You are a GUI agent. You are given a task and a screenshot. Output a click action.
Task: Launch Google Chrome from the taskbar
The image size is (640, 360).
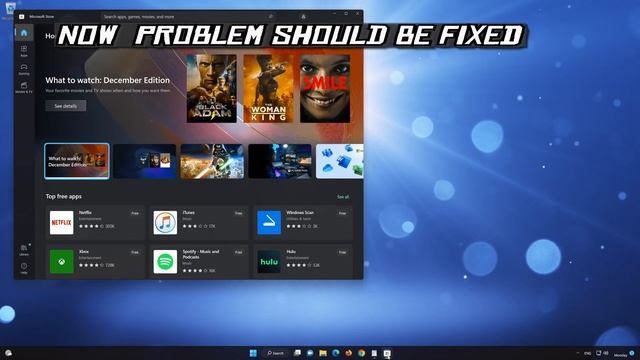pyautogui.click(x=361, y=353)
